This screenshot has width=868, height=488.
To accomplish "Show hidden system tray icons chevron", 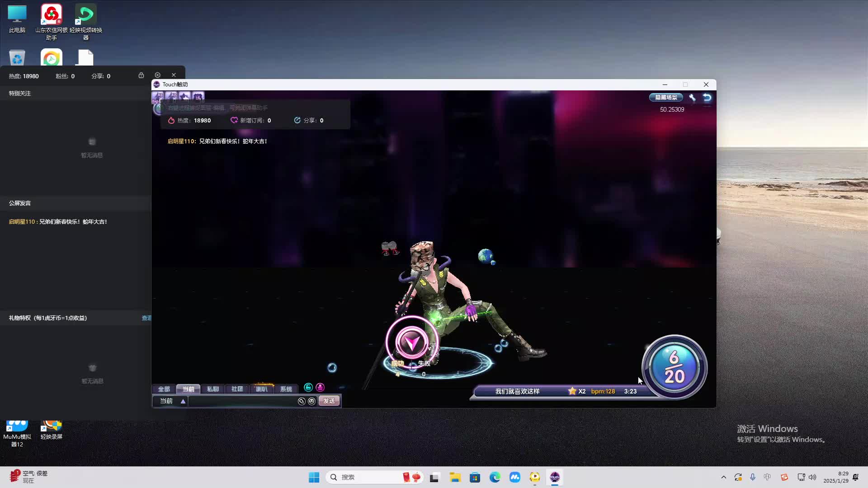I will click(723, 477).
